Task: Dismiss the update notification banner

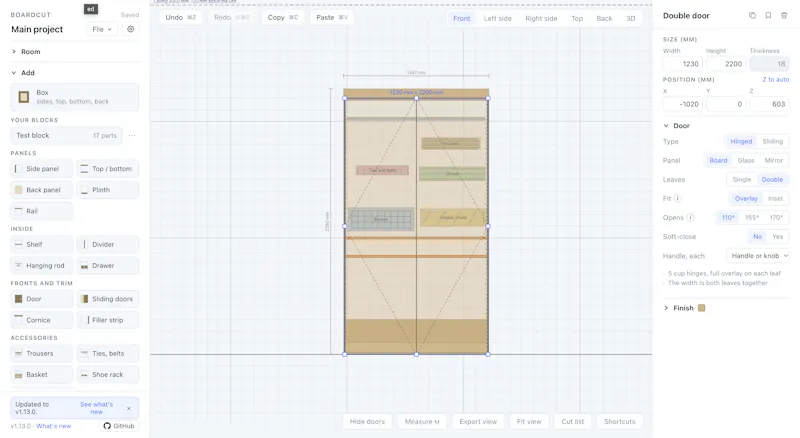Action: 129,408
